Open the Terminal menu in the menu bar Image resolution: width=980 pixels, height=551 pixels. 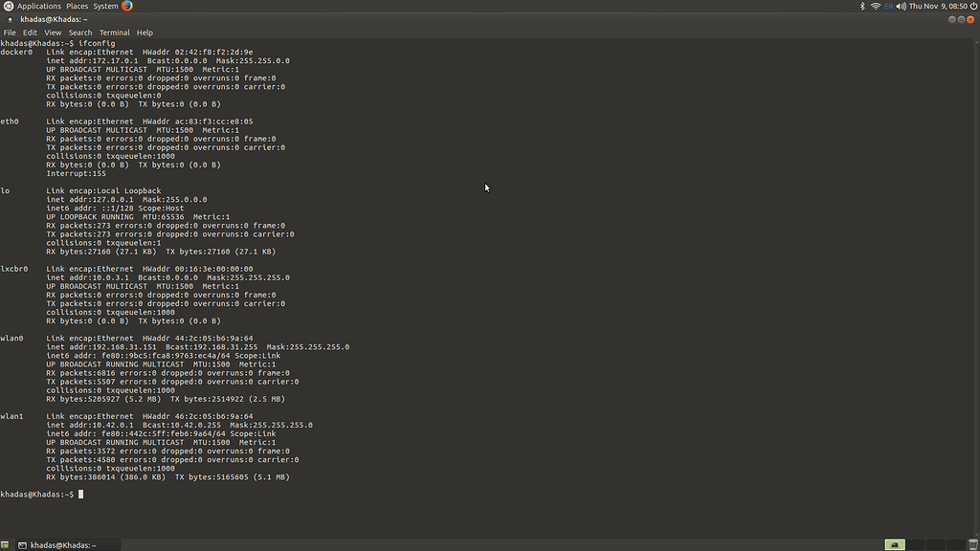tap(114, 32)
